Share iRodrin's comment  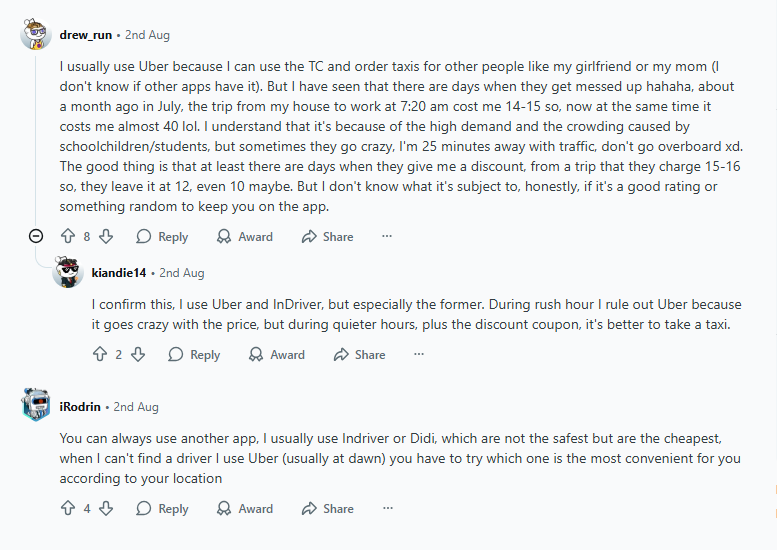327,509
